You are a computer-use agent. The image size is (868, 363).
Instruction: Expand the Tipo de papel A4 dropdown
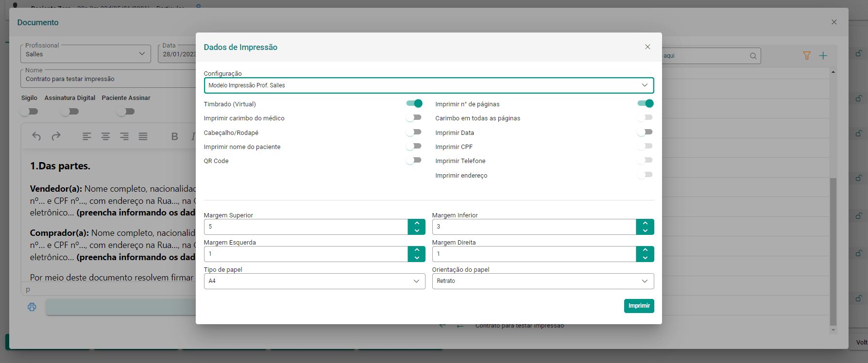pos(314,281)
